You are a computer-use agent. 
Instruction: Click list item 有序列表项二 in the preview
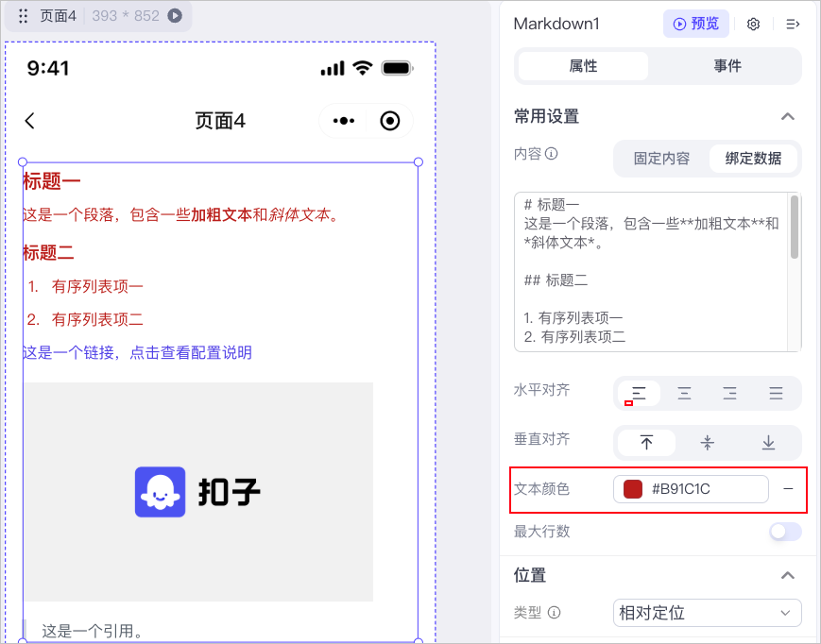(x=97, y=319)
